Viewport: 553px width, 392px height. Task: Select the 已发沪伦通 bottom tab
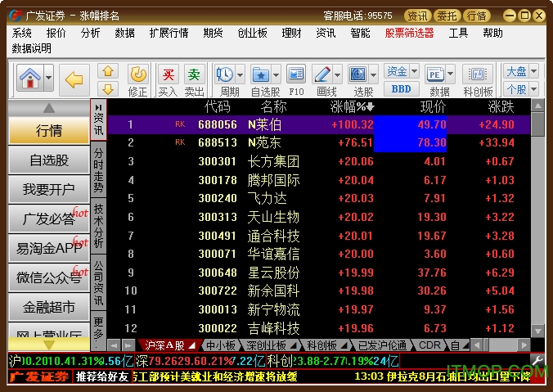pyautogui.click(x=382, y=345)
